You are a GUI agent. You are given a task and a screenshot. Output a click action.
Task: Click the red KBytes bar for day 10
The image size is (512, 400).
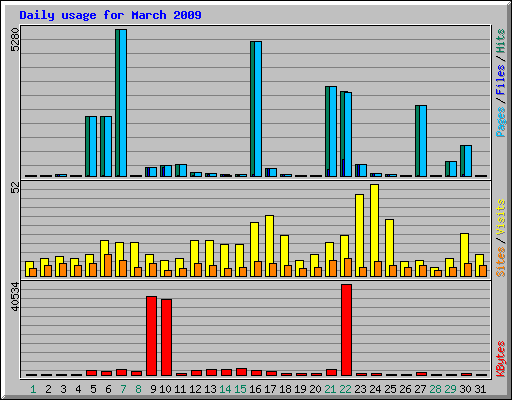[166, 337]
